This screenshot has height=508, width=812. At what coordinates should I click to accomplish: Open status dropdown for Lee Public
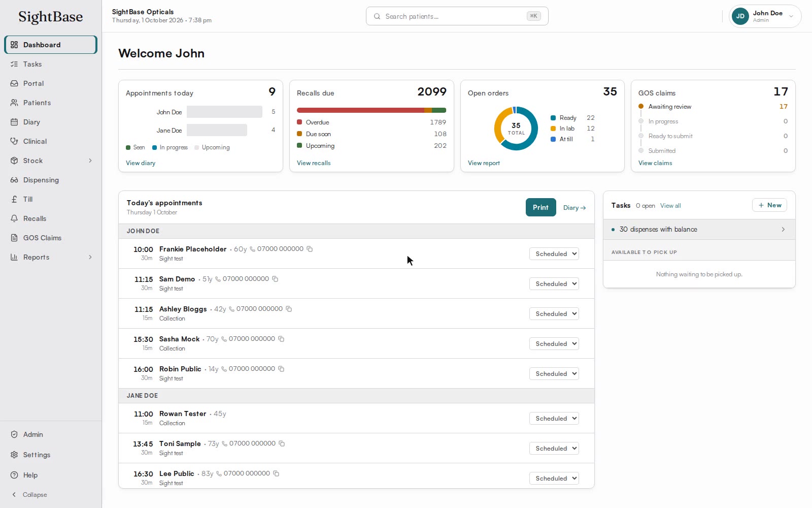554,479
